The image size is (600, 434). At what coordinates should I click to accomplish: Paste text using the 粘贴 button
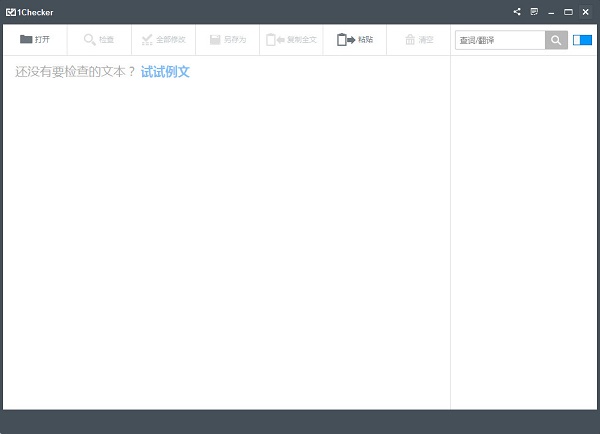[x=354, y=40]
